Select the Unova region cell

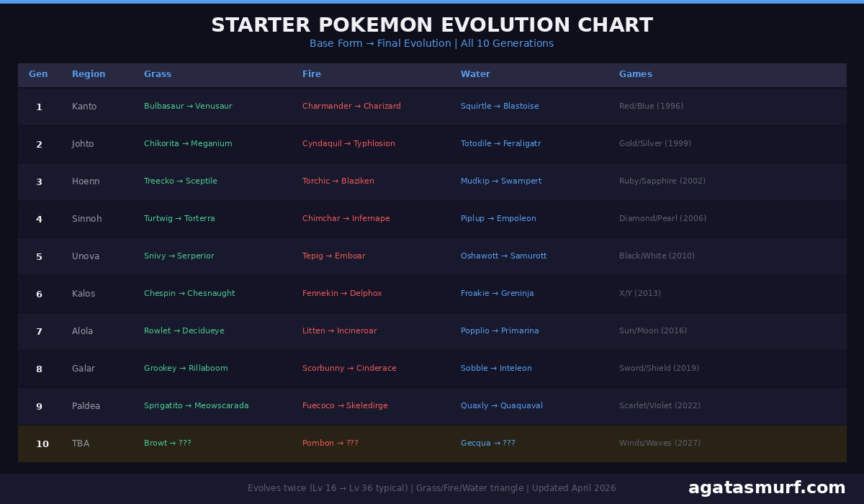(x=86, y=256)
